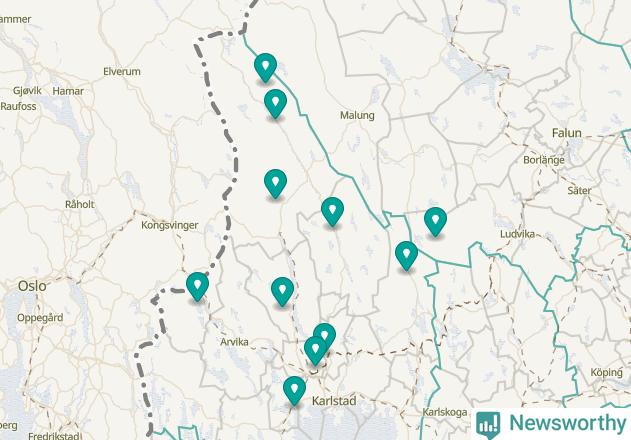Image resolution: width=631 pixels, height=440 pixels.
Task: Click the Kongsvinger town label
Action: (x=170, y=225)
